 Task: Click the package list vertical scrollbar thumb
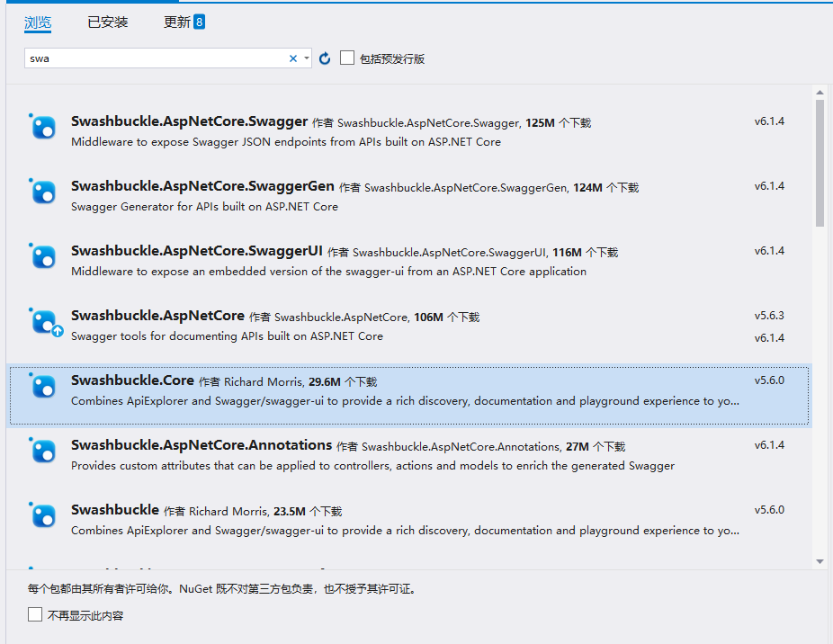click(x=820, y=163)
